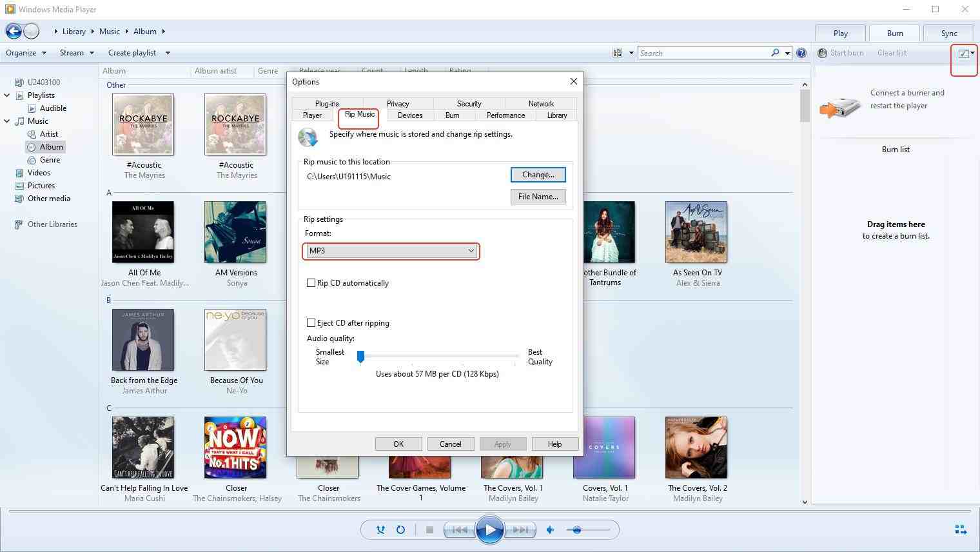Select the Back from the Edge album cover

tap(143, 340)
